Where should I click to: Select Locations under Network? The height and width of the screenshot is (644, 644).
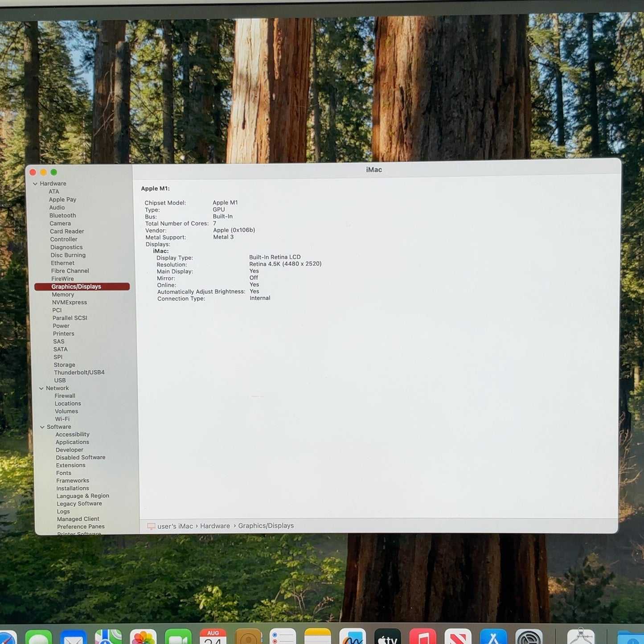pyautogui.click(x=68, y=404)
